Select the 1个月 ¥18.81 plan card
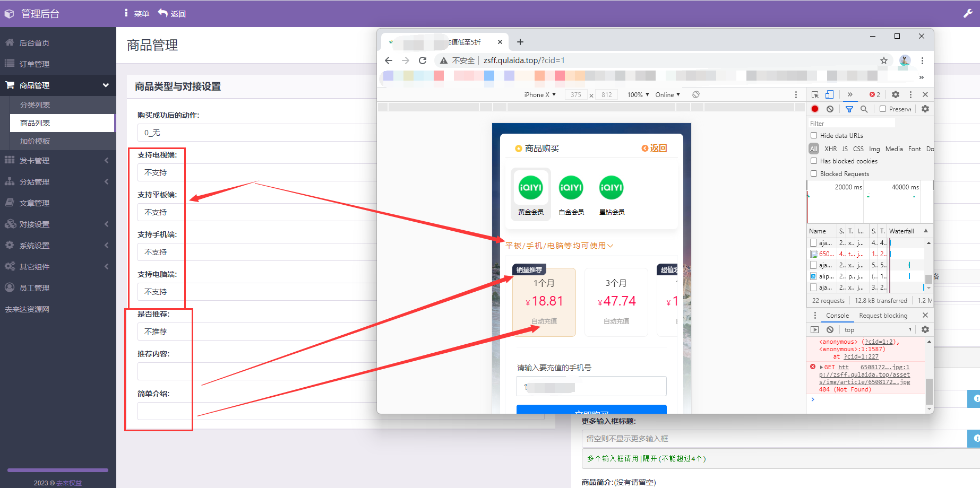This screenshot has width=980, height=488. pos(544,302)
